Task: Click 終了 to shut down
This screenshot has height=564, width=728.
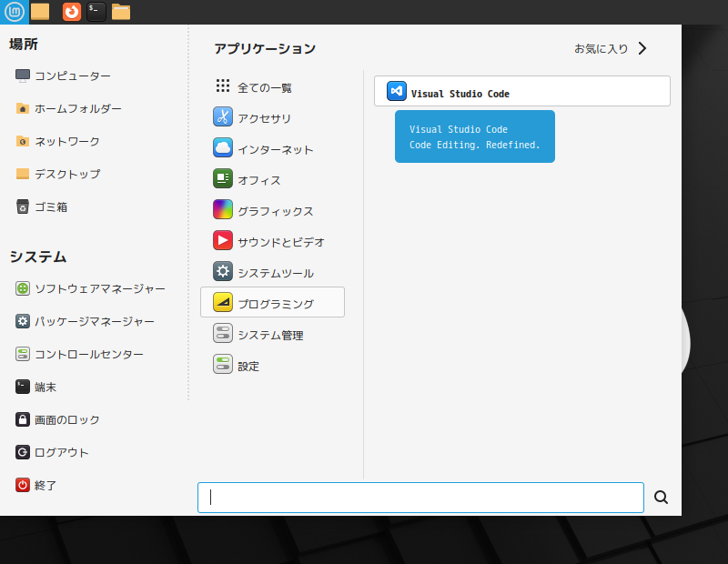Action: click(x=36, y=485)
